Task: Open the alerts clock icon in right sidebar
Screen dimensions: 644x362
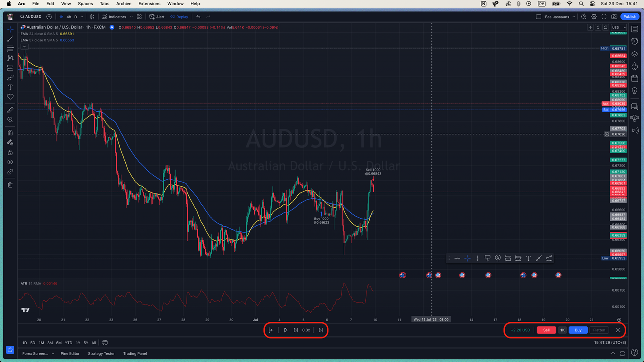Action: click(x=635, y=42)
